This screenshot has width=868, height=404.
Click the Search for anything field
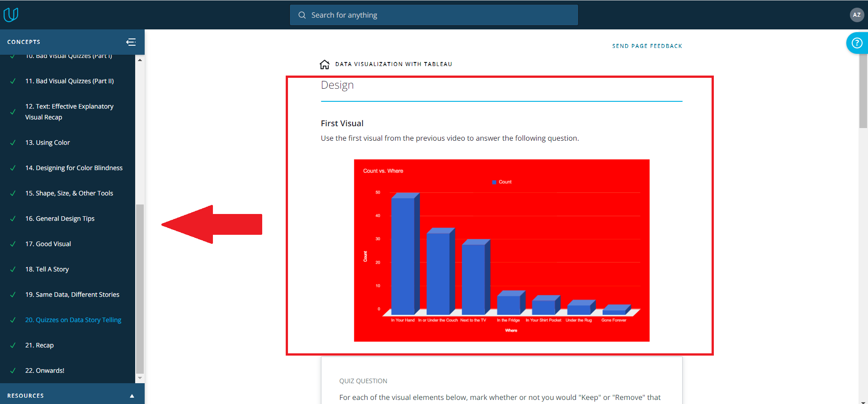pyautogui.click(x=434, y=15)
